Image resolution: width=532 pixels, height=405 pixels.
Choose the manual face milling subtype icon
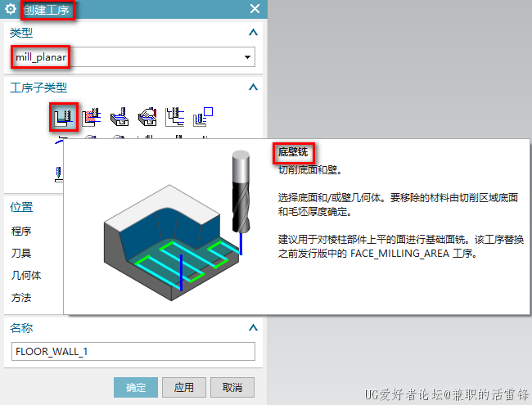coord(147,117)
